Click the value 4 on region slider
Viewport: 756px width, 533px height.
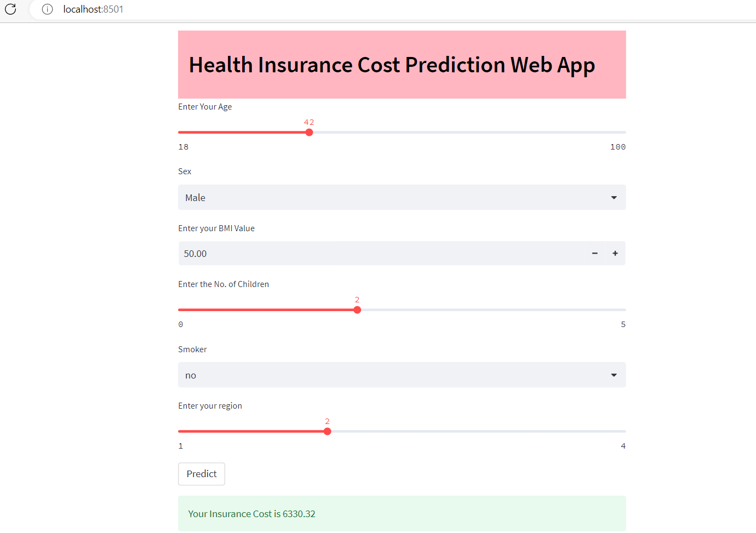click(x=623, y=445)
